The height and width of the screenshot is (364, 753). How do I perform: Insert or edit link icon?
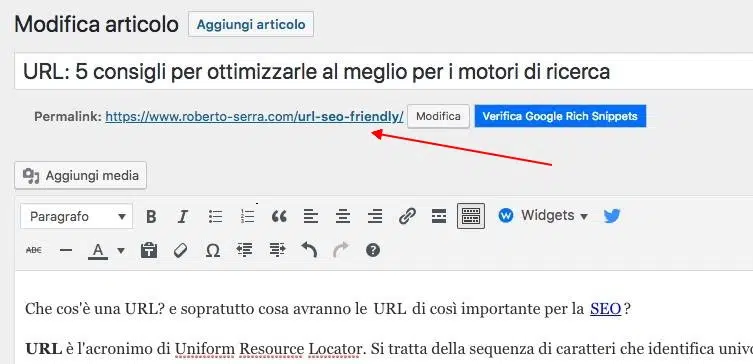coord(407,217)
